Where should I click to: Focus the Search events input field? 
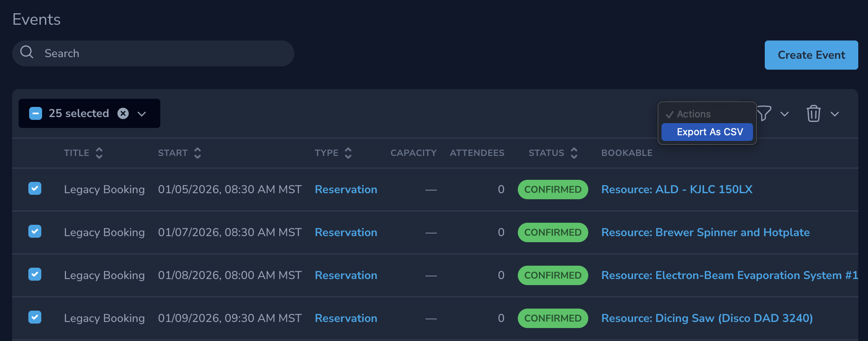(x=162, y=53)
